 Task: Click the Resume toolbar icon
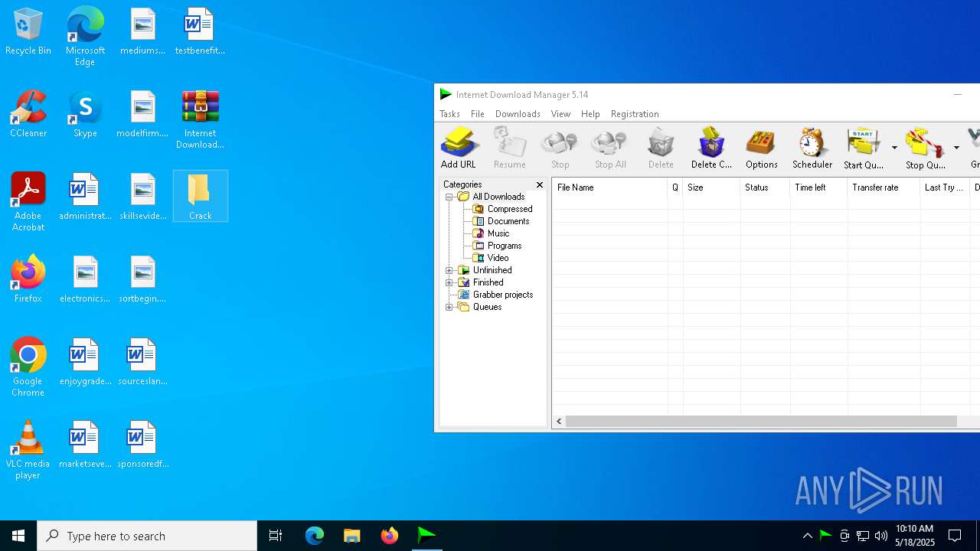coord(509,148)
